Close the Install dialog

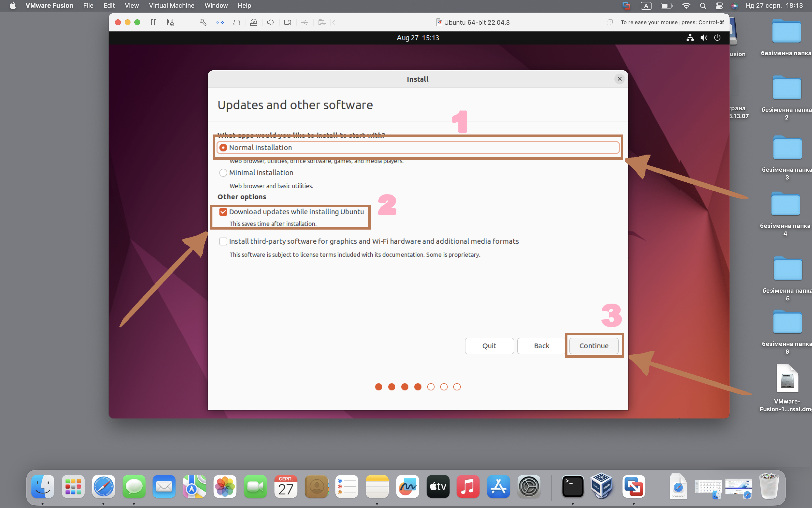click(x=619, y=79)
